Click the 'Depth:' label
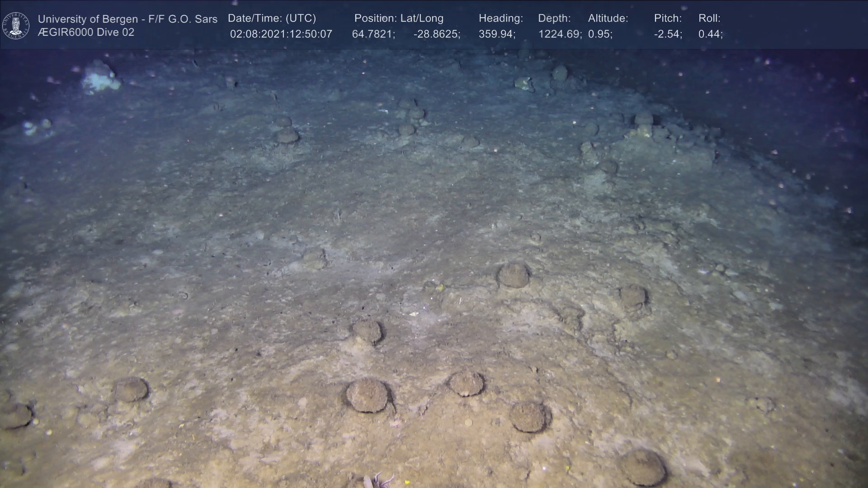 point(554,19)
